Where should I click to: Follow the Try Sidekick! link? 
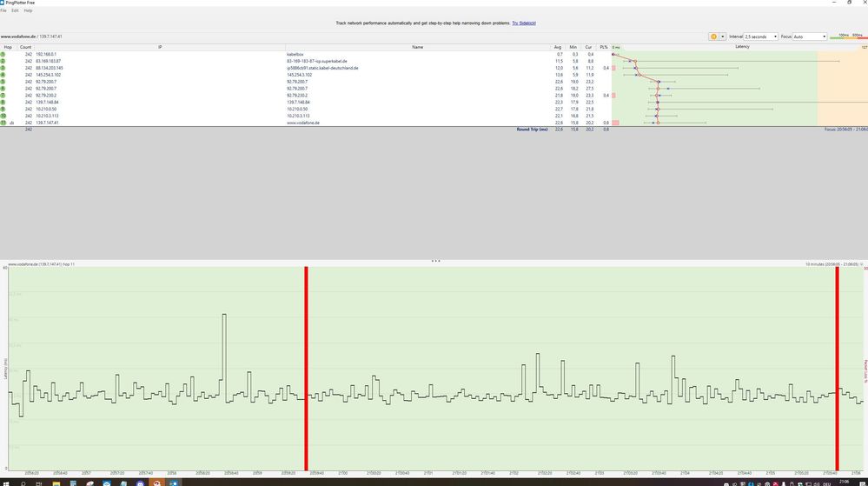coord(524,23)
